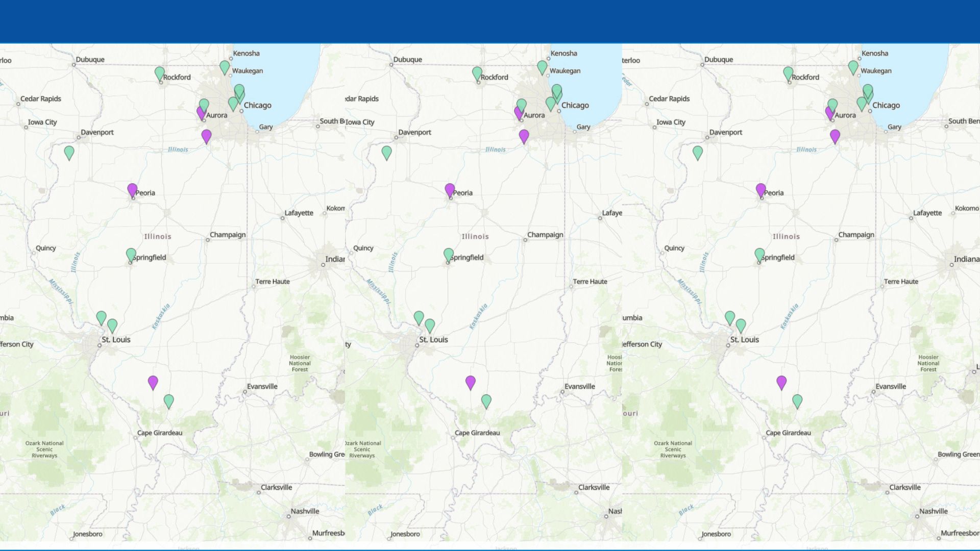Select green Springfield pin in right map

[759, 255]
